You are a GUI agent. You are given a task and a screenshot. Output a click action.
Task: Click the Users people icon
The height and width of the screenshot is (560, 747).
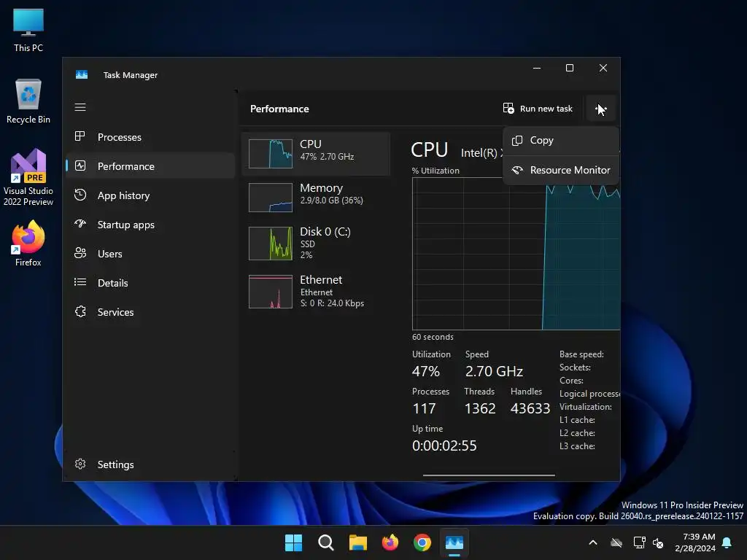pos(80,253)
